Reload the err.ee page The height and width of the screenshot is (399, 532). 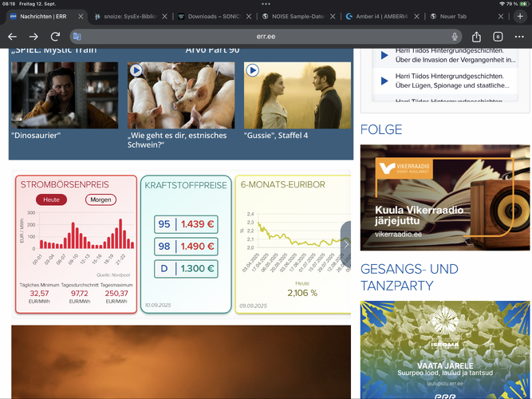tap(55, 37)
